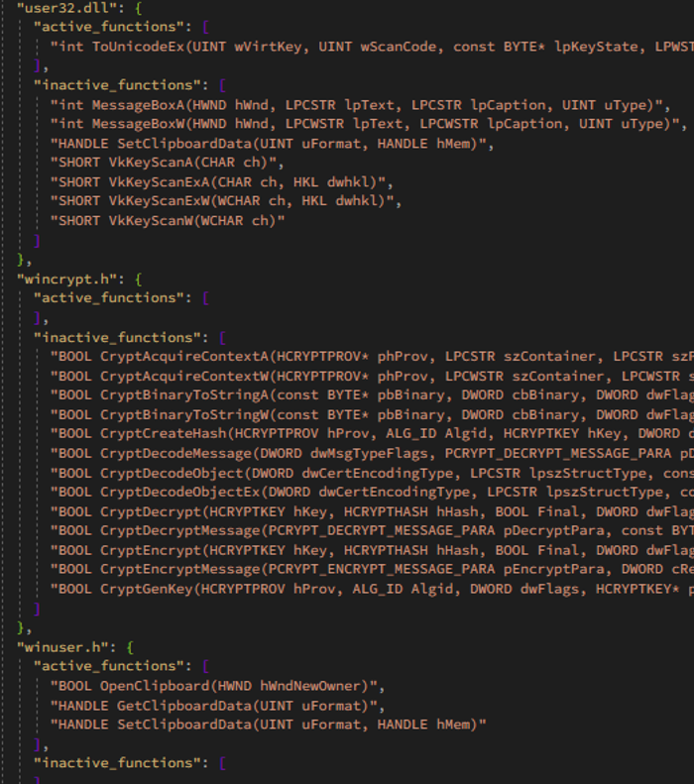694x784 pixels.
Task: Click the OpenClipboard function line
Action: point(217,686)
